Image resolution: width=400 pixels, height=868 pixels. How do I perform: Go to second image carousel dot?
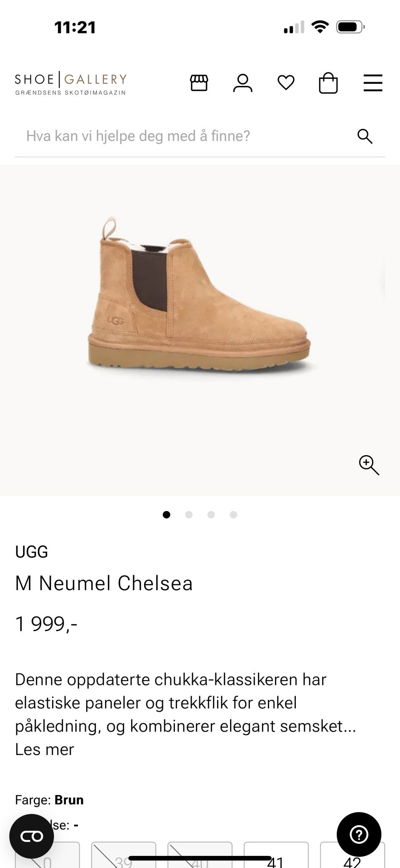point(189,515)
